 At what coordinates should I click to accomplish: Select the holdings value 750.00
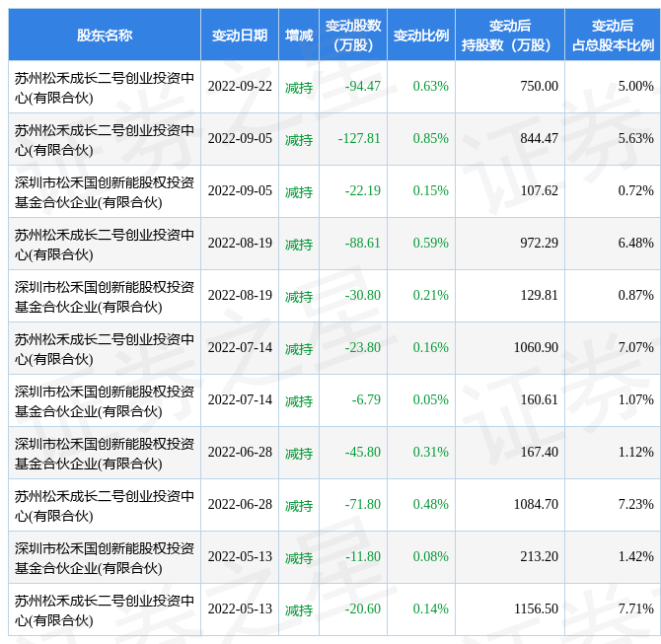(x=539, y=87)
